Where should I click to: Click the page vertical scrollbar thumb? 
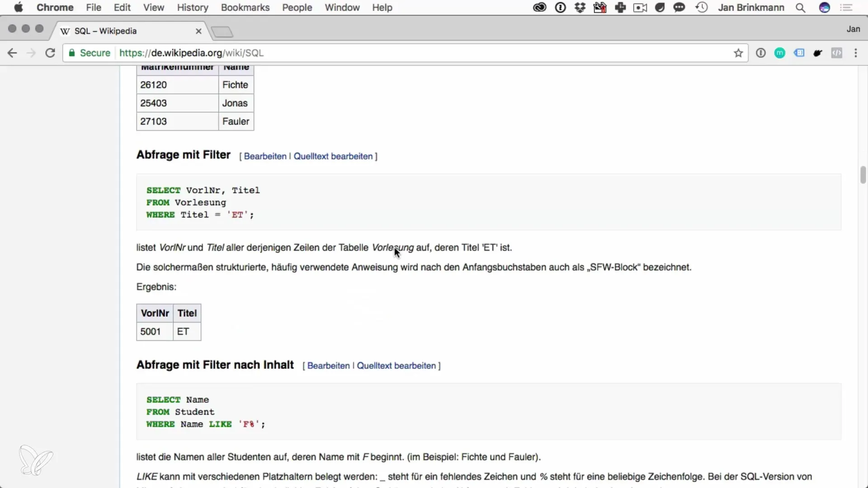pyautogui.click(x=863, y=175)
